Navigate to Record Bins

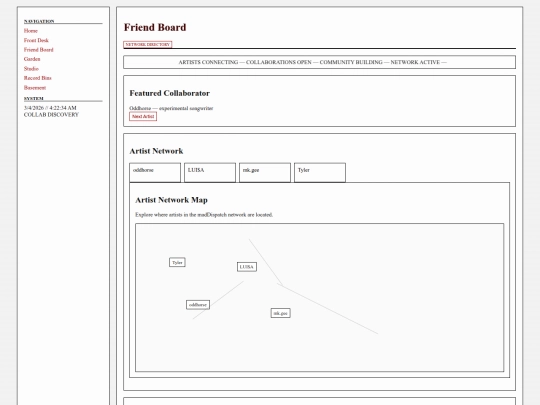click(x=38, y=78)
